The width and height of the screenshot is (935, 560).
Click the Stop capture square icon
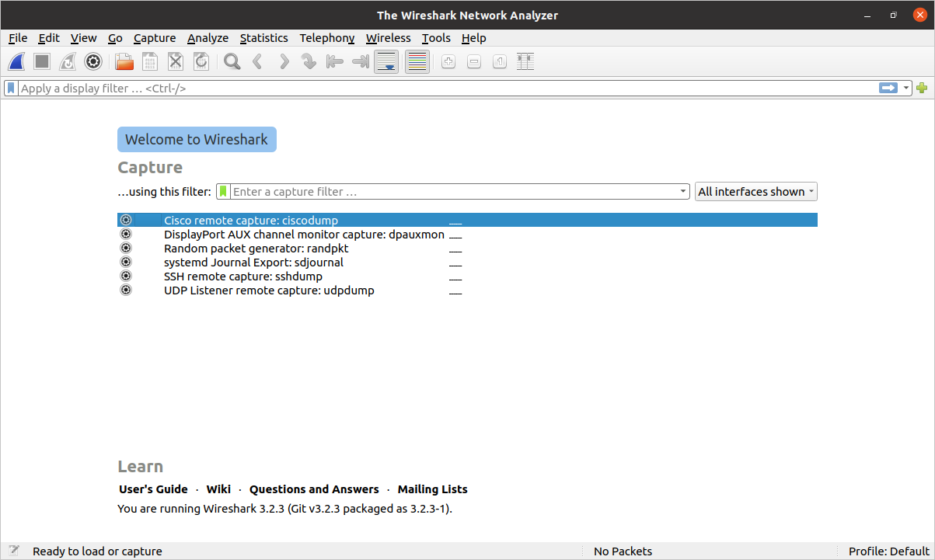click(42, 61)
